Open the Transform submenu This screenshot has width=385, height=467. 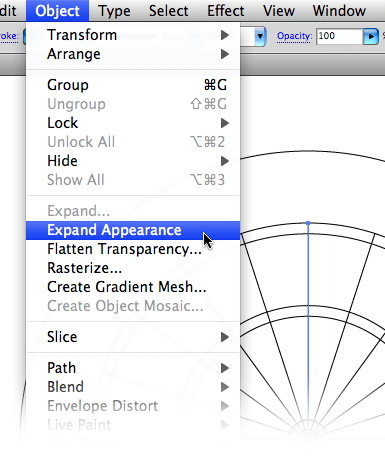pyautogui.click(x=133, y=35)
